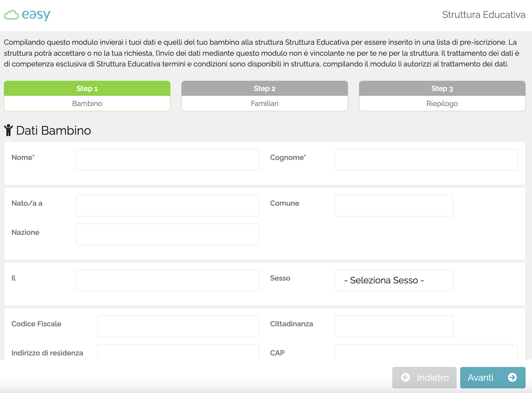Image resolution: width=532 pixels, height=393 pixels.
Task: Switch to Step 1 Bambino tab
Action: (87, 96)
